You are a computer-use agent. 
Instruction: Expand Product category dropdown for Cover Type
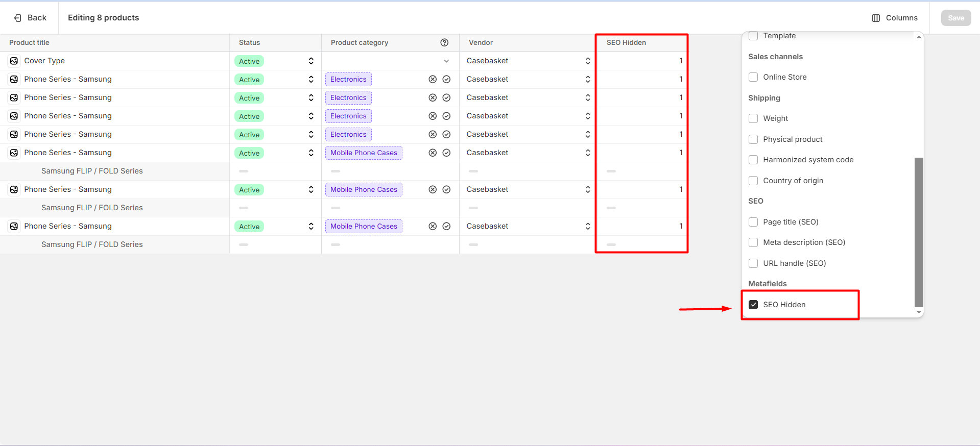click(446, 61)
